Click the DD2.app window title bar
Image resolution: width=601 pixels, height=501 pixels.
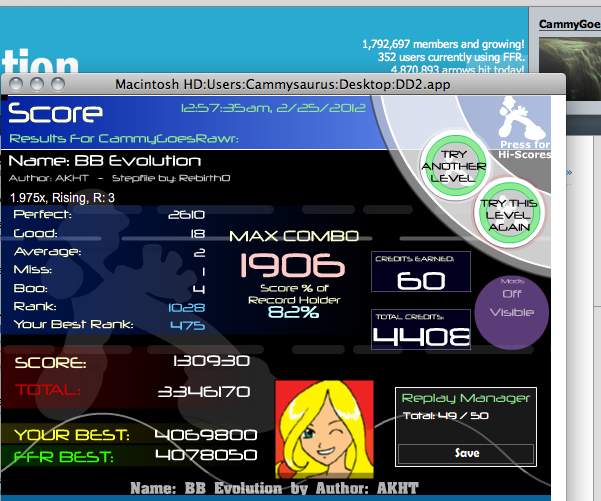click(x=283, y=84)
